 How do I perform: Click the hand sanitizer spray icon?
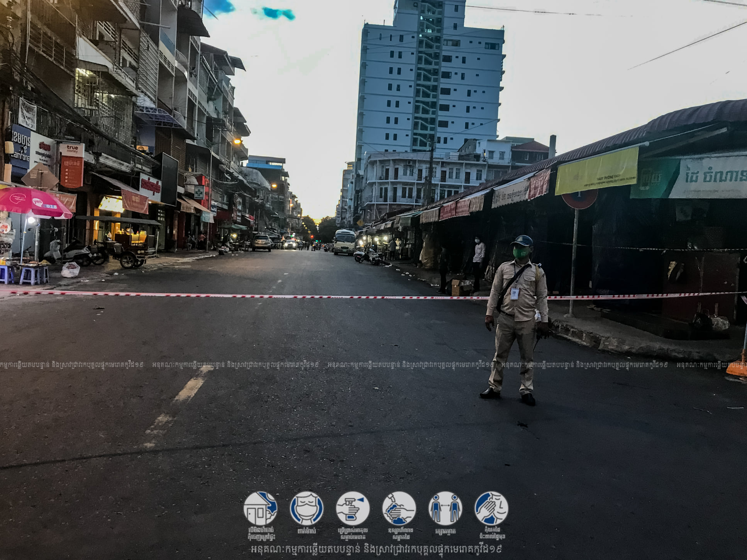352,508
